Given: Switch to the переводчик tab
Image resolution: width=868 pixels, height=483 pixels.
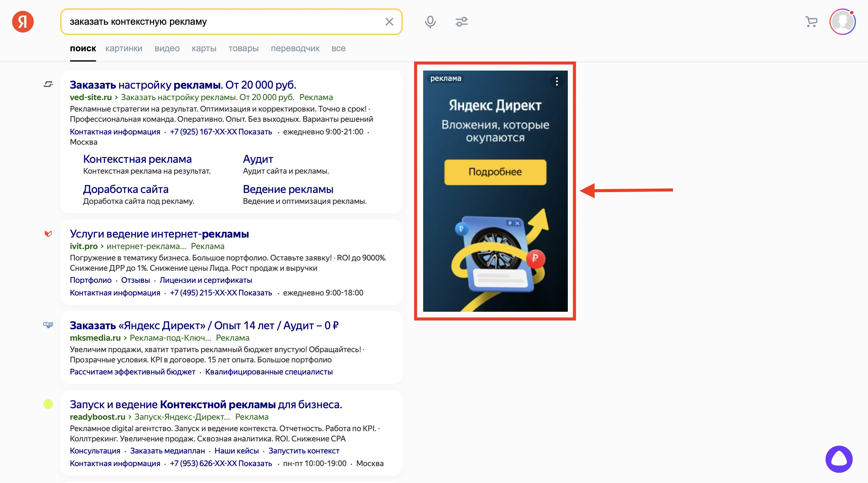Looking at the screenshot, I should tap(295, 49).
